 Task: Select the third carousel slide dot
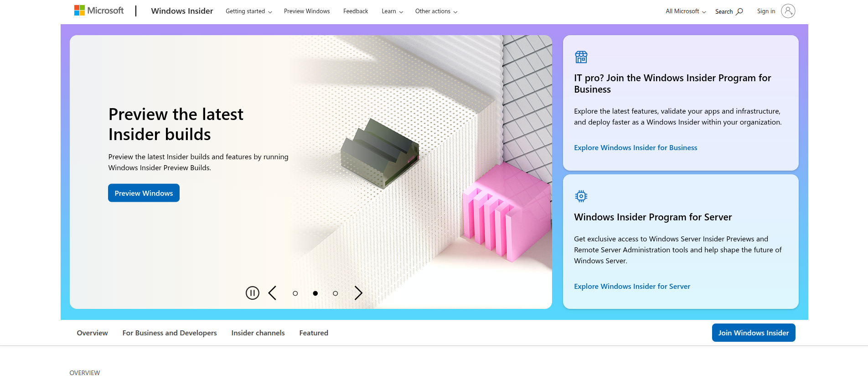point(336,293)
